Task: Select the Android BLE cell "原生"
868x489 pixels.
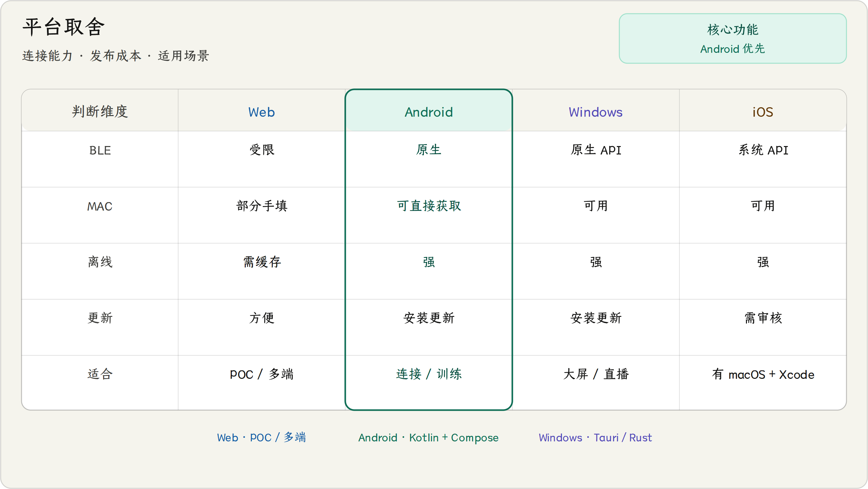Action: click(428, 150)
